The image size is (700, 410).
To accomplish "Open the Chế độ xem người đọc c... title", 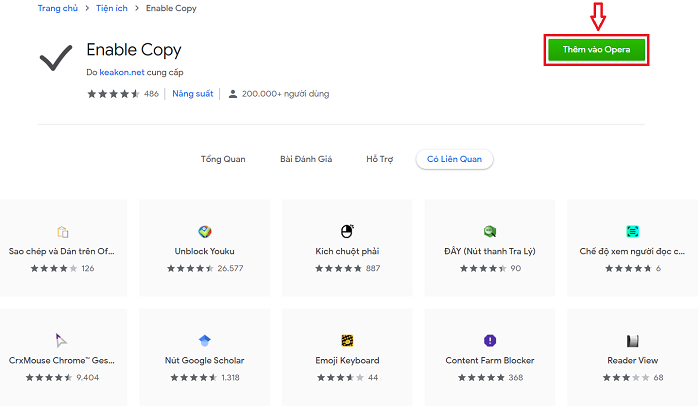I will point(632,251).
